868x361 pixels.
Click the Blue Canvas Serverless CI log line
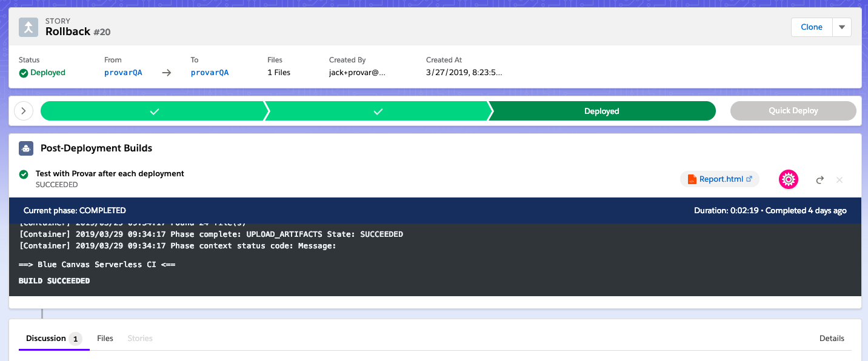click(x=97, y=265)
